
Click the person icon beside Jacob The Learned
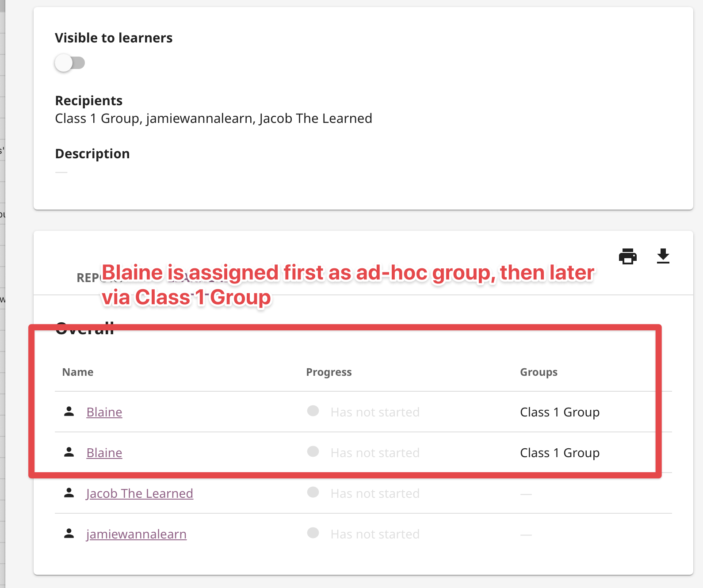pyautogui.click(x=69, y=493)
